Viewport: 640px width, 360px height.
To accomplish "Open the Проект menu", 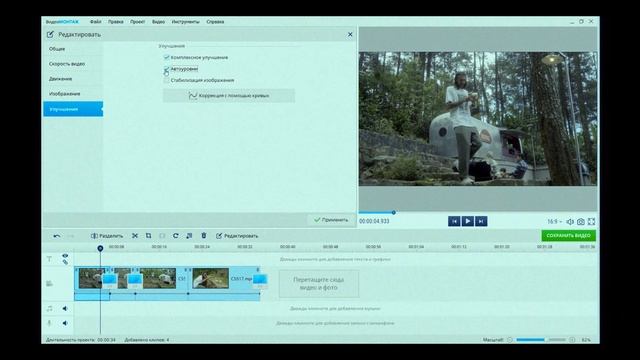I will [x=138, y=22].
